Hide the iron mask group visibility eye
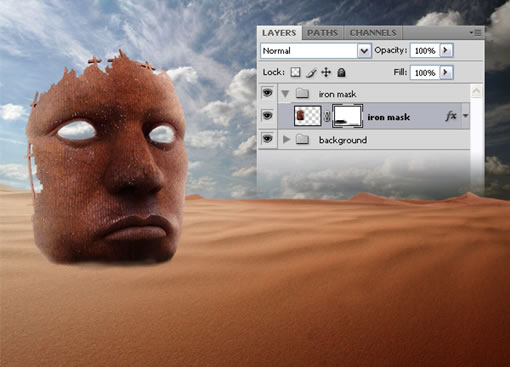The image size is (510, 367). click(267, 93)
